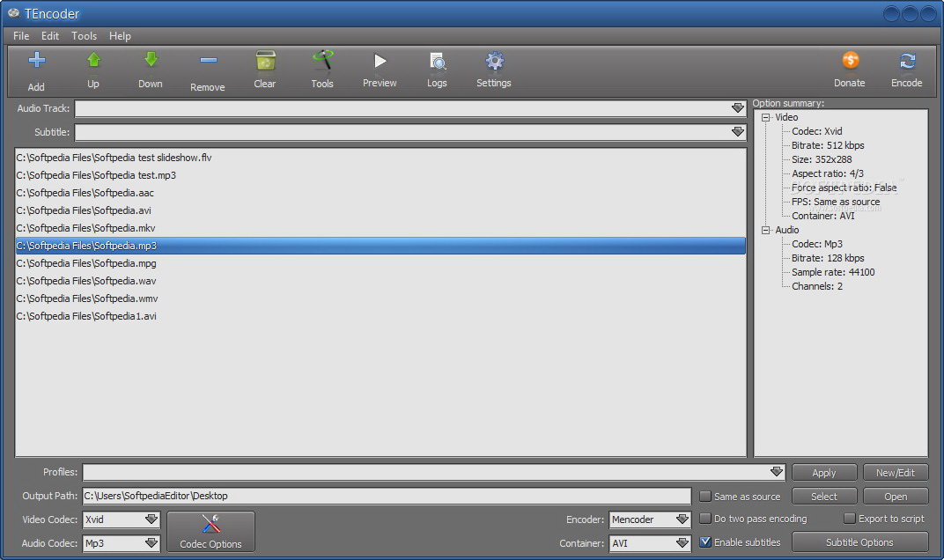Open the Encoder dropdown showing Mencoder
The width and height of the screenshot is (944, 560).
pyautogui.click(x=682, y=519)
